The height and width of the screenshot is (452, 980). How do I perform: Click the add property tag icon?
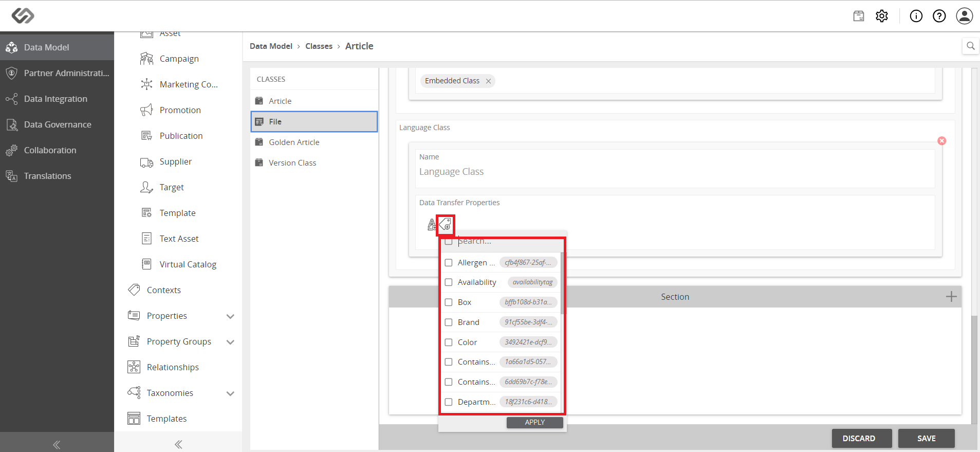445,224
